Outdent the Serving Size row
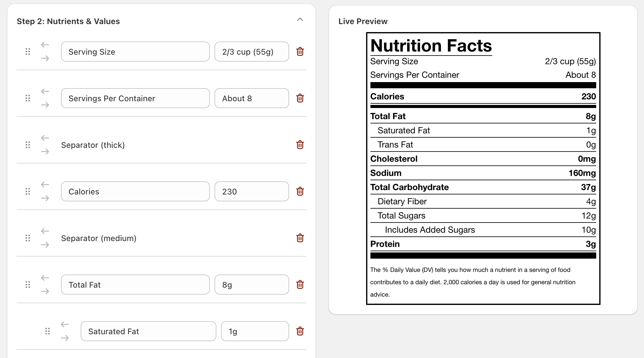This screenshot has width=644, height=358. point(45,45)
